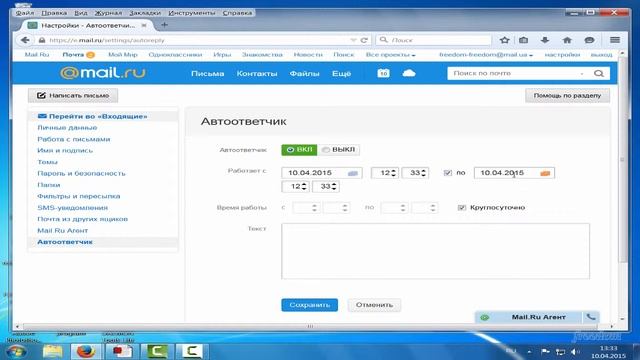Open the Письма section

[207, 73]
